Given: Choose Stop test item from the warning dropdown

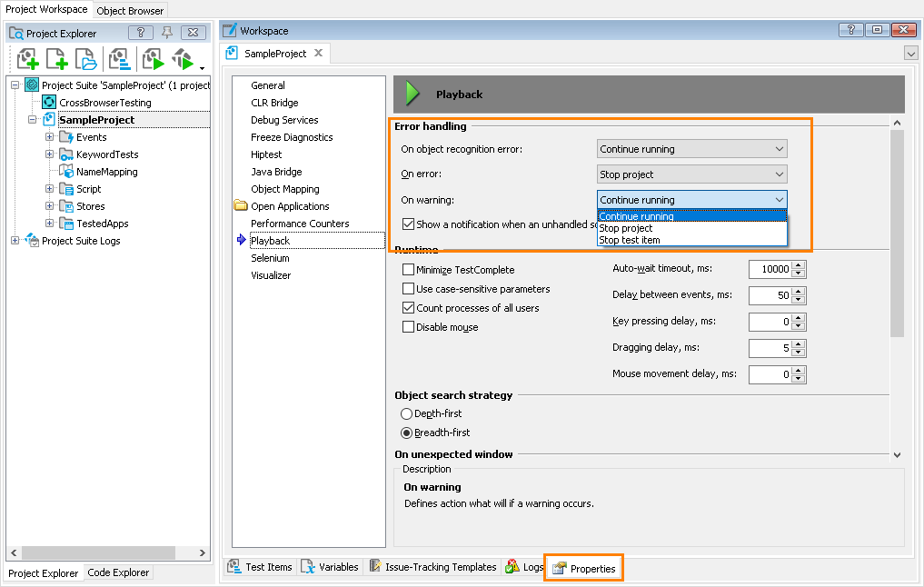Looking at the screenshot, I should 630,242.
